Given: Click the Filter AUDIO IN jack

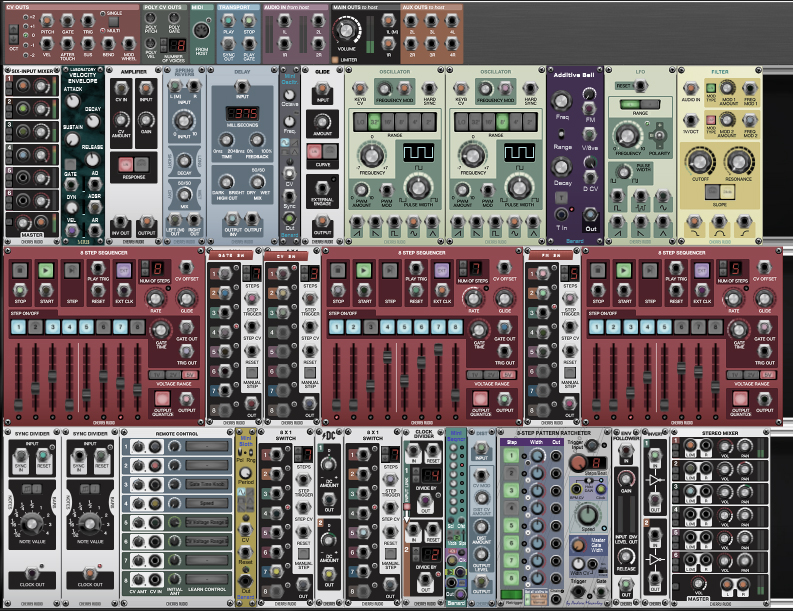Looking at the screenshot, I should (x=691, y=89).
